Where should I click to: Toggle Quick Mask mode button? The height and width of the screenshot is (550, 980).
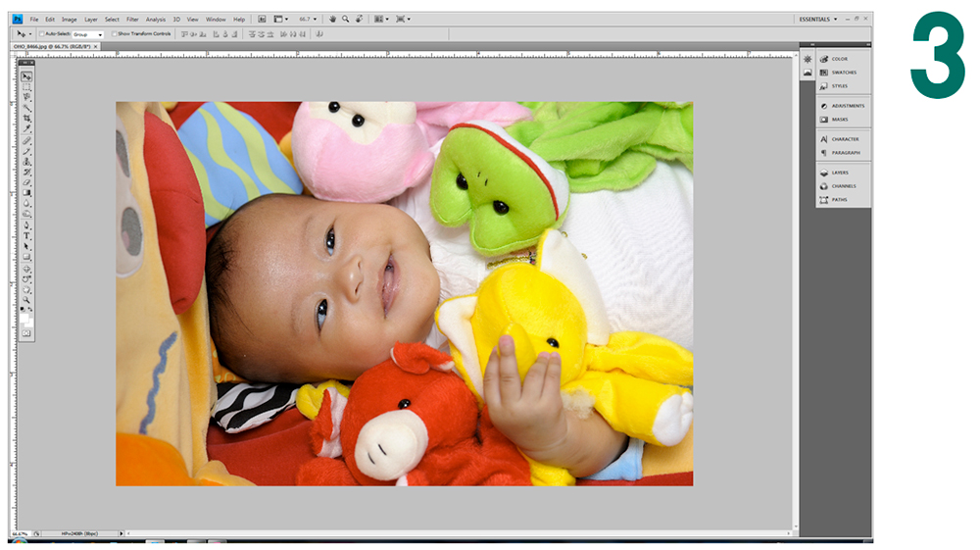[26, 333]
